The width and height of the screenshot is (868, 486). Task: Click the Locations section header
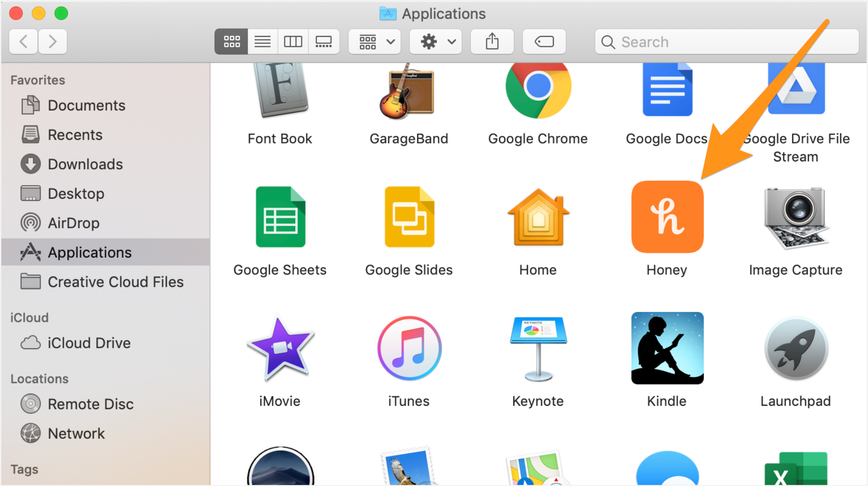(40, 379)
